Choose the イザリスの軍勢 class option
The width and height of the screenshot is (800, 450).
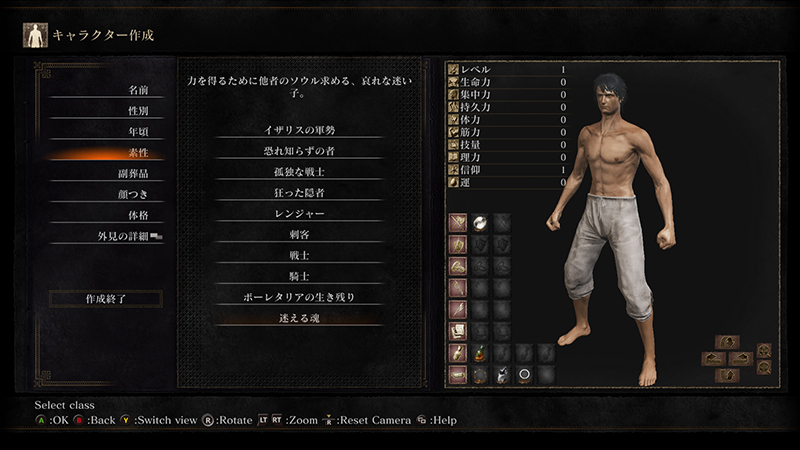click(299, 130)
